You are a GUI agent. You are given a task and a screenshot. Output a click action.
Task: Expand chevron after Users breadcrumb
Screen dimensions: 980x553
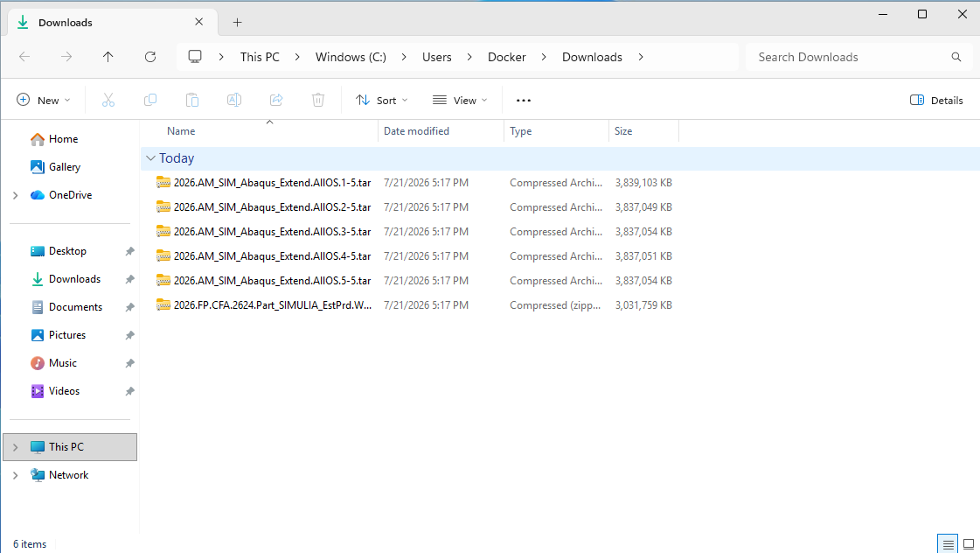[469, 57]
